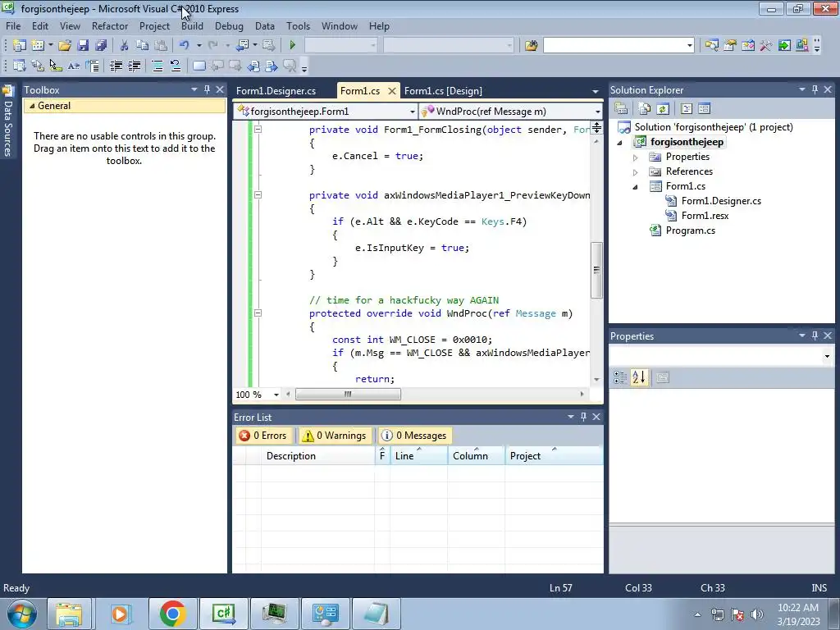
Task: Click the Decrease Line Indent icon
Action: coord(116,66)
